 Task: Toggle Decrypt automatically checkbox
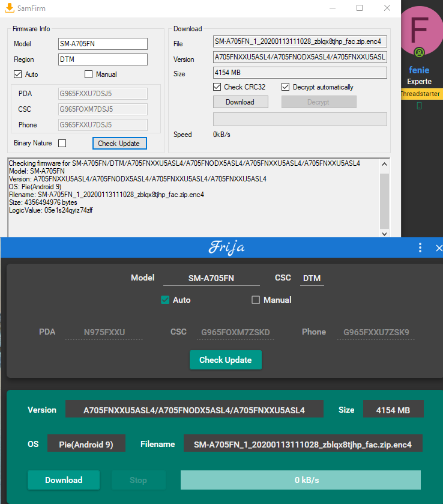[x=285, y=87]
